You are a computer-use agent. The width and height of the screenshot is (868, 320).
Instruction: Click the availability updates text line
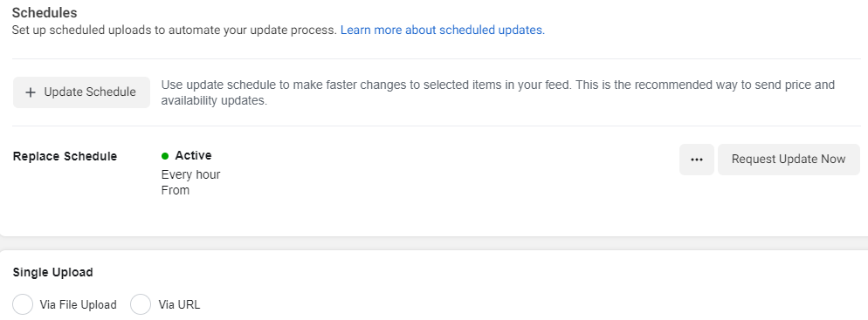click(214, 101)
